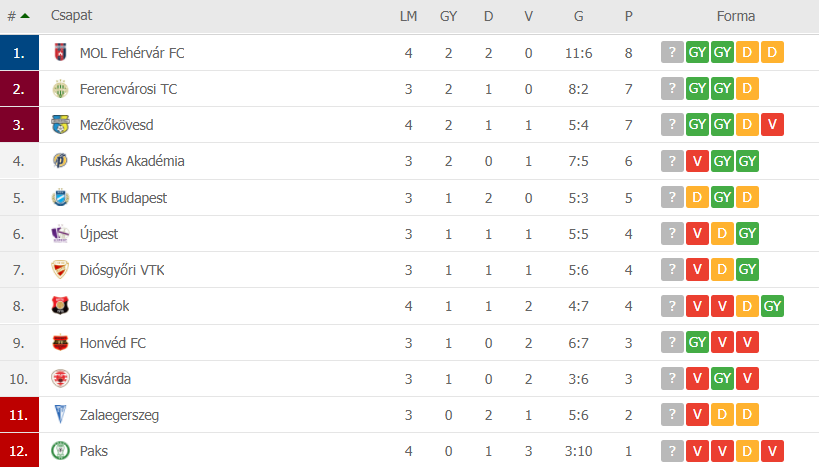The image size is (819, 467).
Task: Click the Mezőkövesd team logo
Action: coord(61,125)
